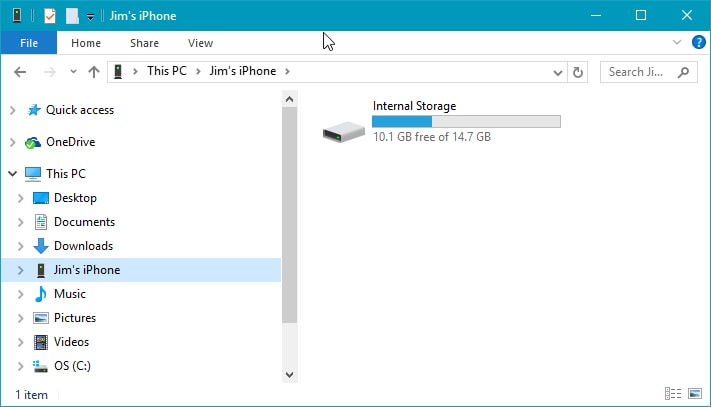Select the OneDrive icon in sidebar

[x=33, y=142]
